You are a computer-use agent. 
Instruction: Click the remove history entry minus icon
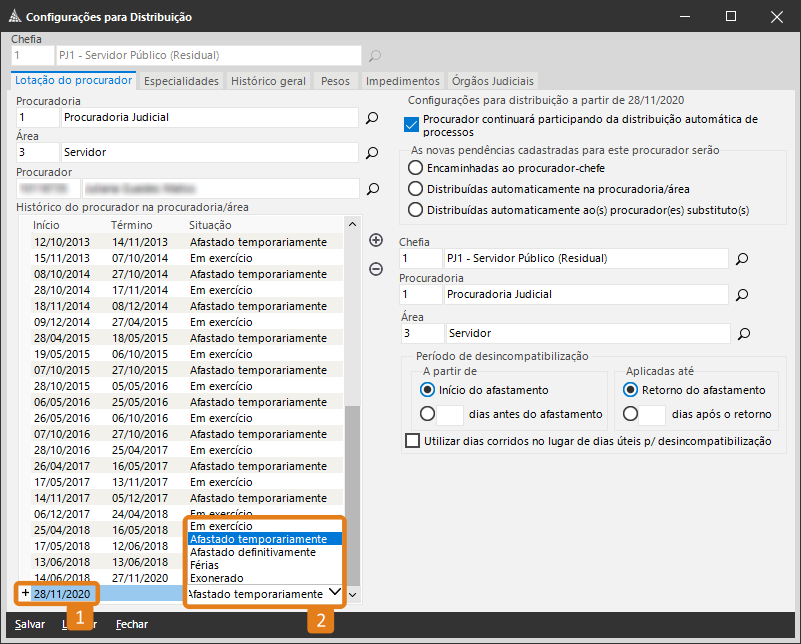(376, 268)
